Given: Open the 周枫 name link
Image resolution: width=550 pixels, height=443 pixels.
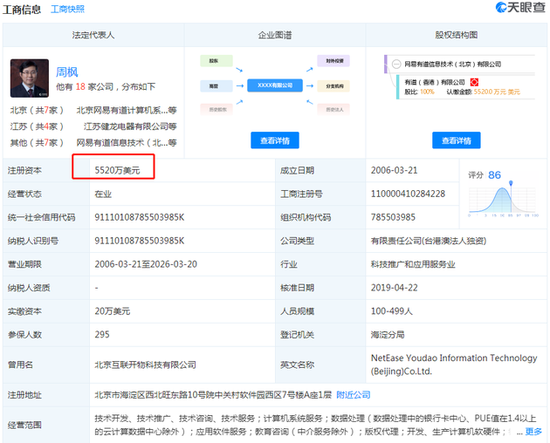Looking at the screenshot, I should 67,72.
